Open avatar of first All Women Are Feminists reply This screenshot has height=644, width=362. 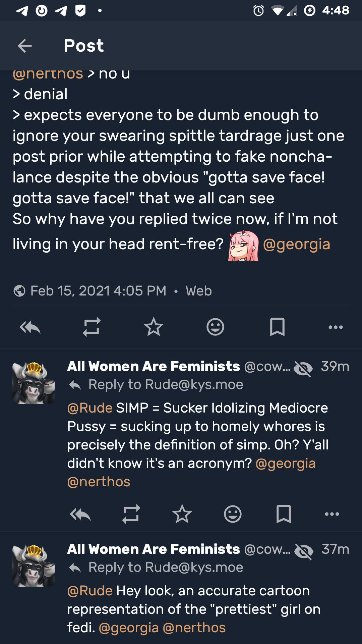[x=34, y=383]
